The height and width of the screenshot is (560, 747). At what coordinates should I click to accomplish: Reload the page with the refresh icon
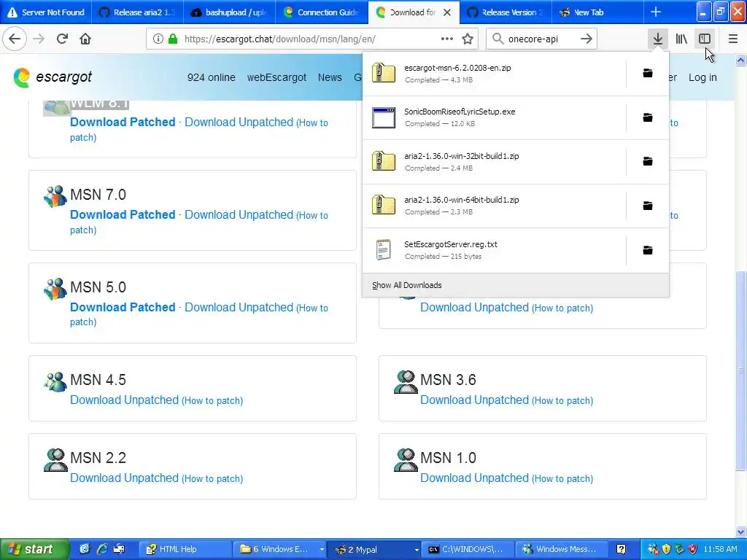62,39
